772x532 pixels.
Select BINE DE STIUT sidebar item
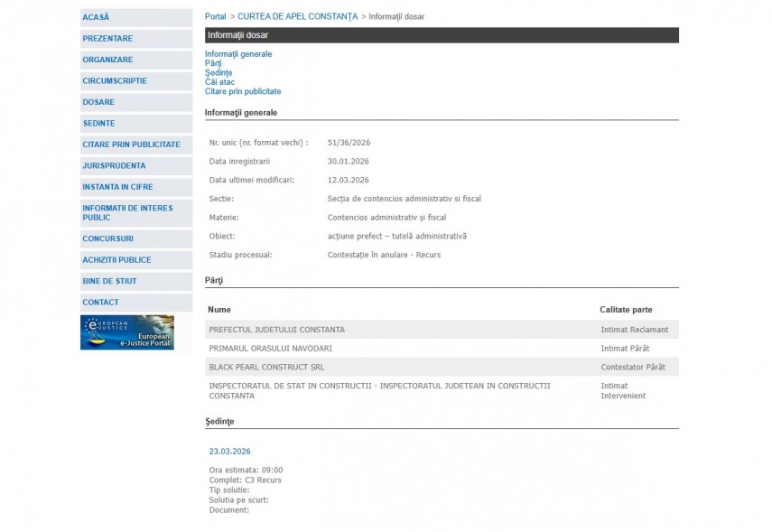109,281
